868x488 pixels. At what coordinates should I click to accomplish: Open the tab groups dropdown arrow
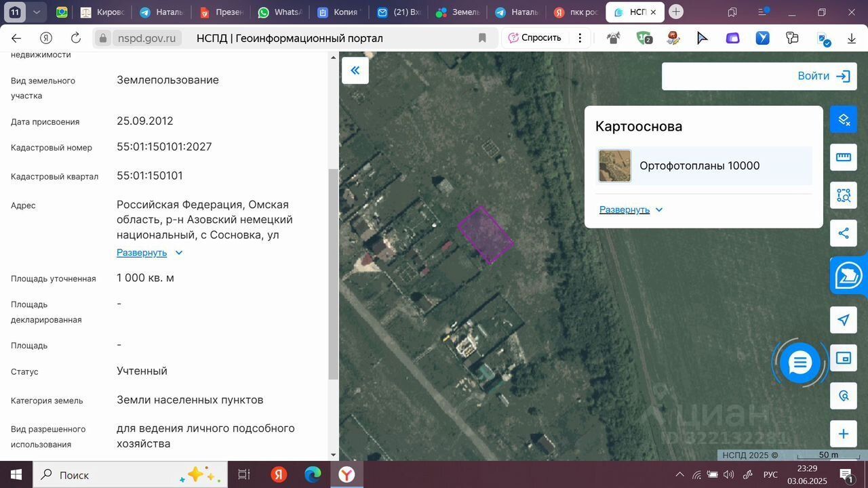pyautogui.click(x=37, y=12)
